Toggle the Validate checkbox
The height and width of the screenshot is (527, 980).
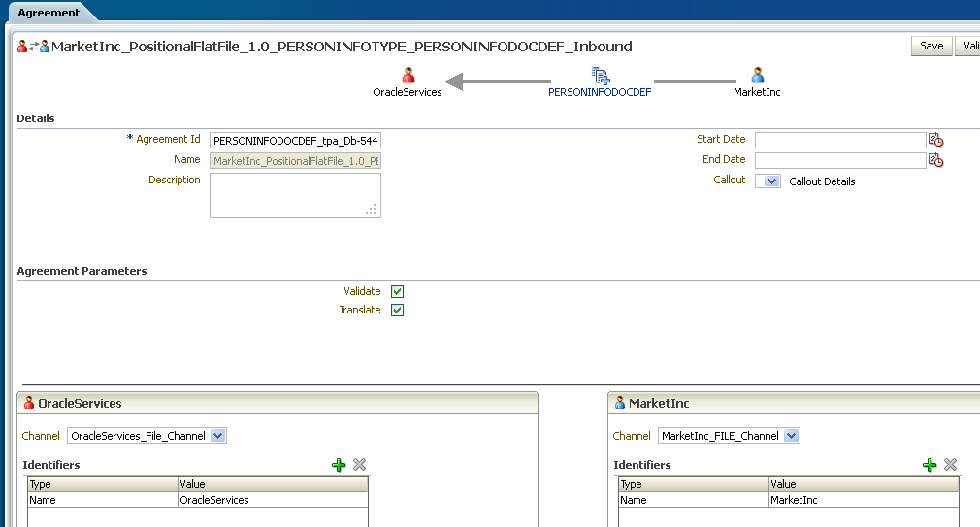pos(398,291)
